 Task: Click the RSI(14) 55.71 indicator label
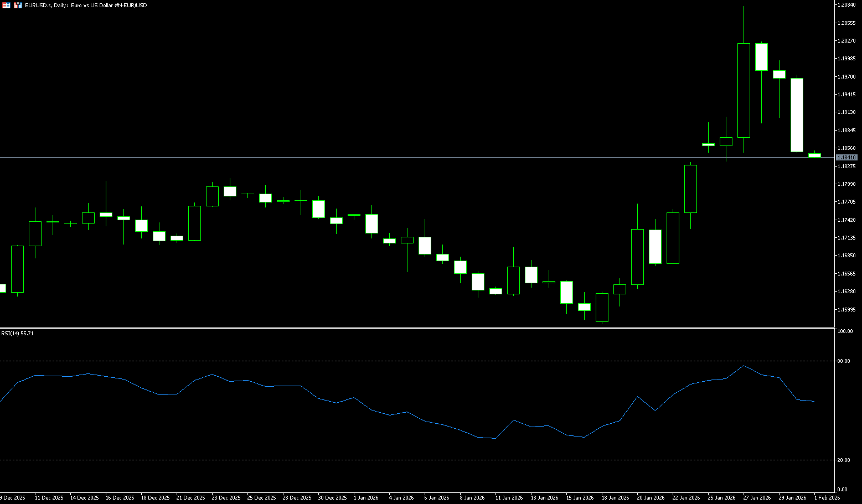tap(17, 334)
